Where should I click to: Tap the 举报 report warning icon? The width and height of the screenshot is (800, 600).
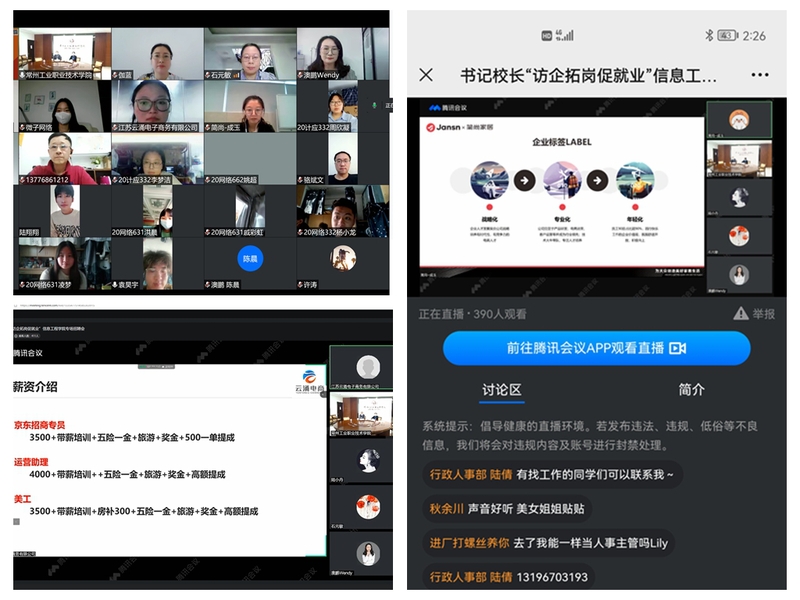coord(740,313)
